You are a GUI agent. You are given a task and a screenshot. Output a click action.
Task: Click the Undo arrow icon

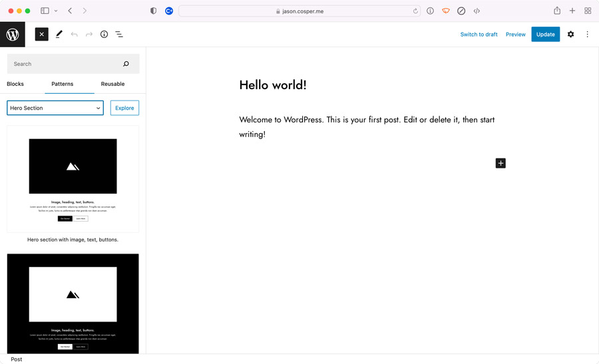pos(74,35)
